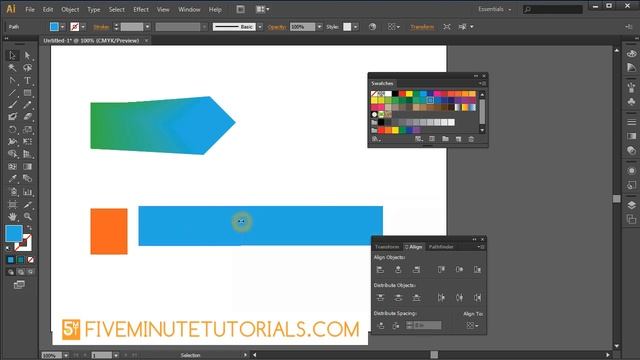Switch to the Pathfinder tab

tap(441, 247)
